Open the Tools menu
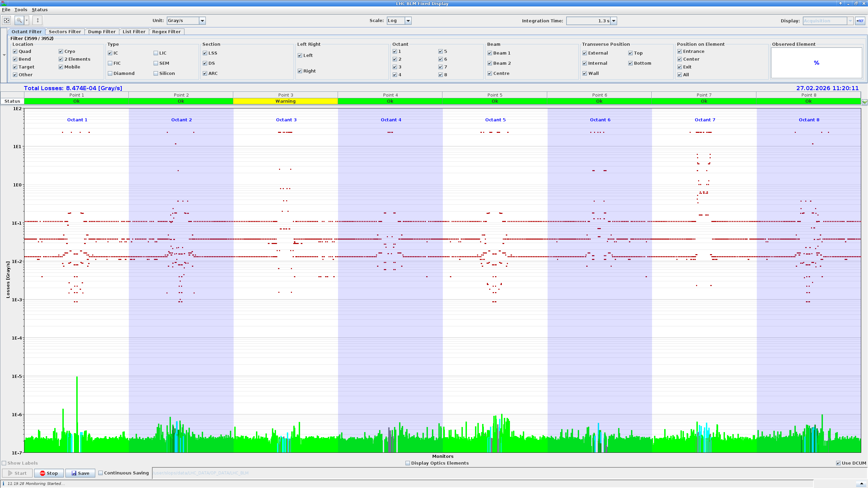868x488 pixels. [21, 10]
